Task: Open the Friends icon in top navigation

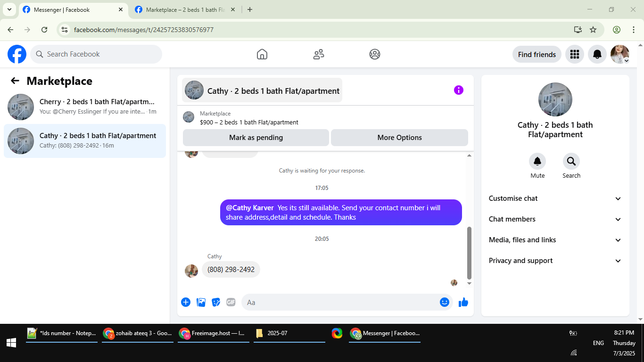Action: coord(319,54)
